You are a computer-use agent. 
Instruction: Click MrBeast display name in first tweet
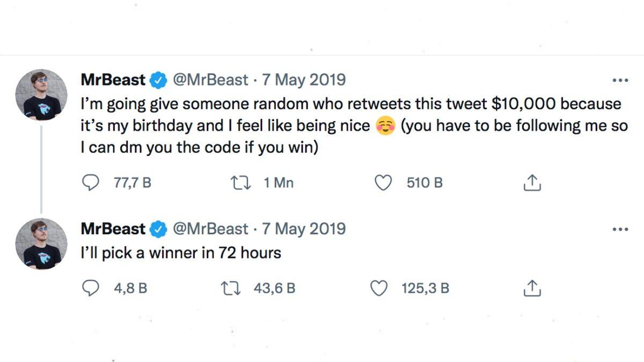[x=113, y=80]
